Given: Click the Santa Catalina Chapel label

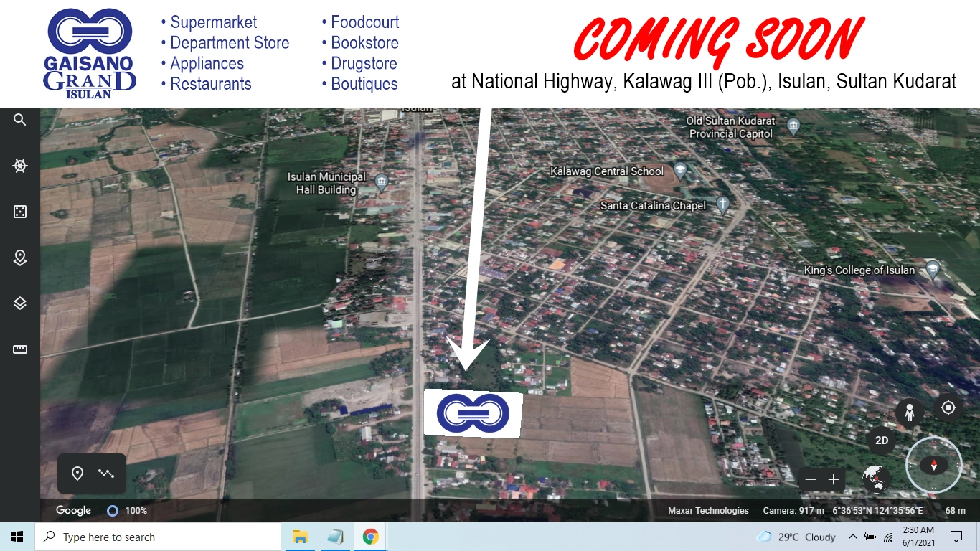Looking at the screenshot, I should (654, 206).
